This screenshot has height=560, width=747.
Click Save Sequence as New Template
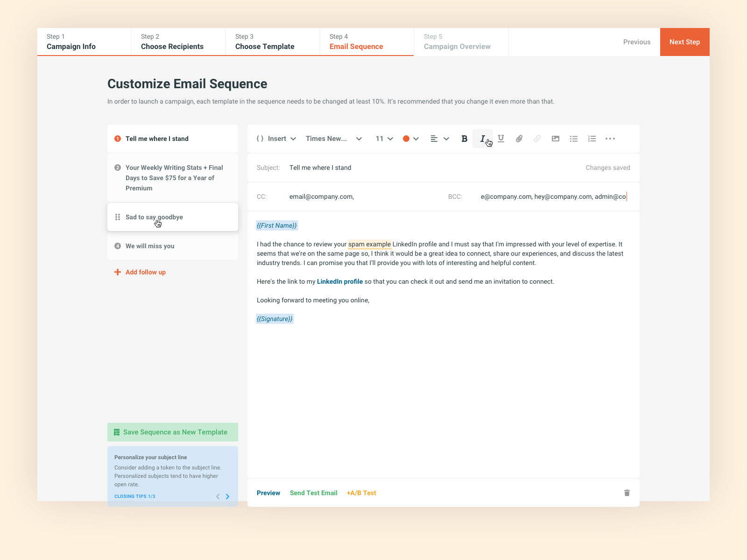pos(172,432)
